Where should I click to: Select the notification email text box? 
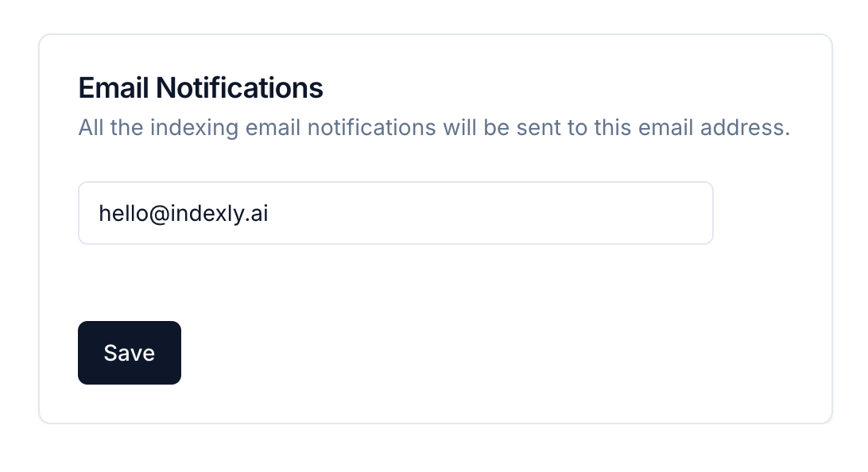(x=395, y=213)
